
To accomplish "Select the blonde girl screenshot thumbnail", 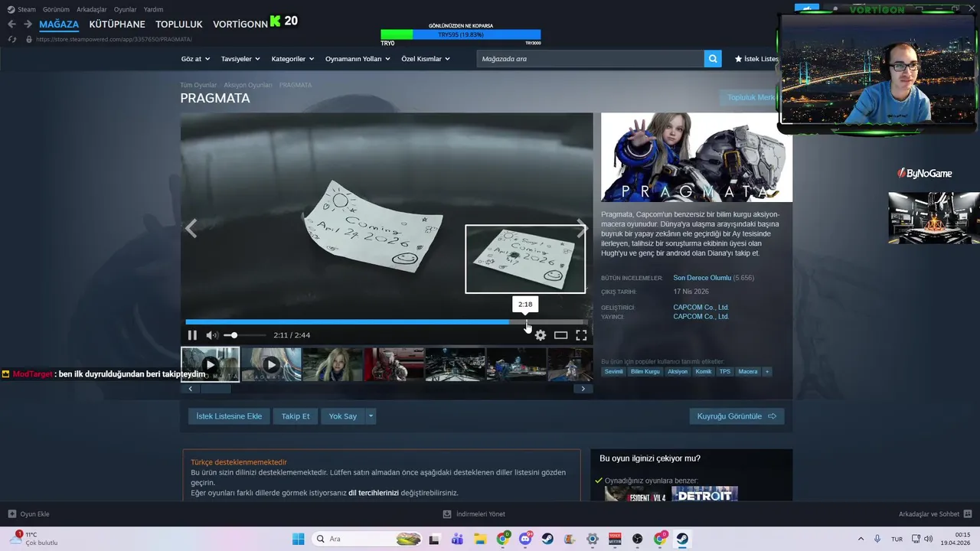I will tap(332, 364).
